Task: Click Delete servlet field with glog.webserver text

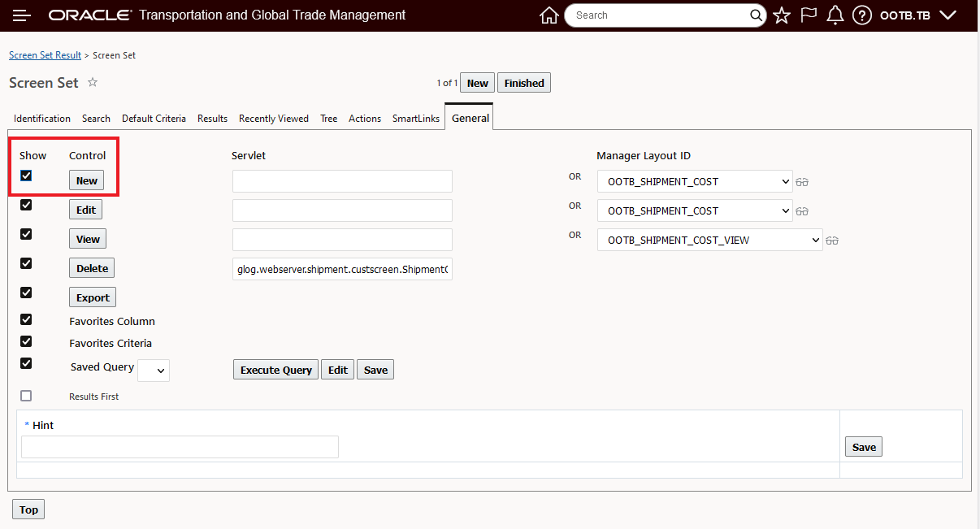Action: coord(342,269)
